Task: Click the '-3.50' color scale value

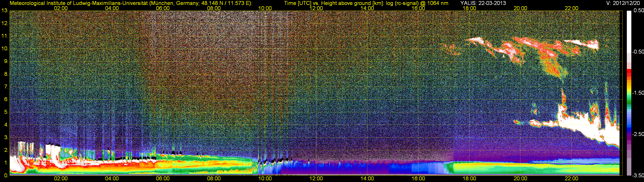Action: pos(638,175)
